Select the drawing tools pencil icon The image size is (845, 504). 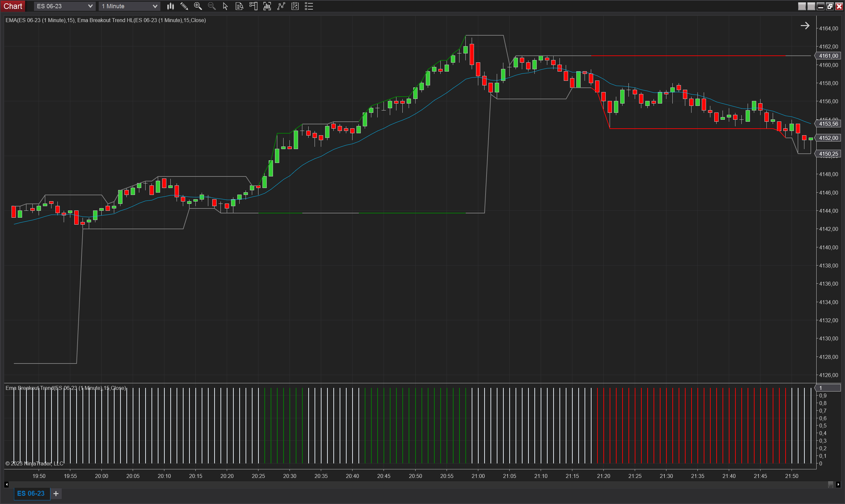184,6
